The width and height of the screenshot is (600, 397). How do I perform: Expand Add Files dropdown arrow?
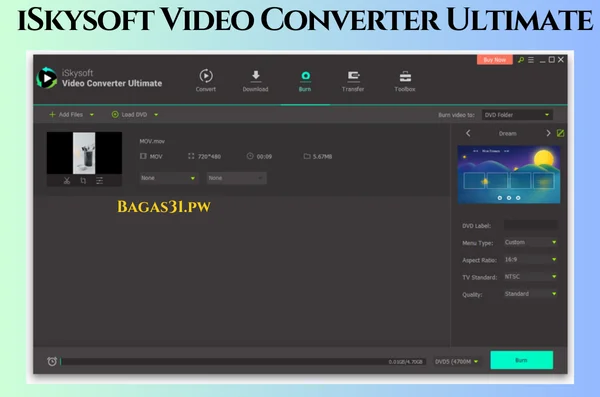pyautogui.click(x=92, y=114)
